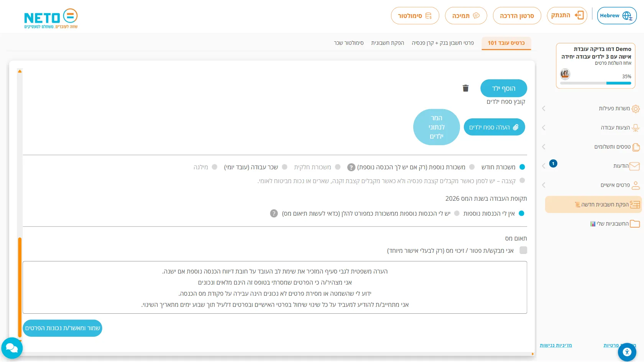Click the הוסף ילד button

pyautogui.click(x=504, y=88)
